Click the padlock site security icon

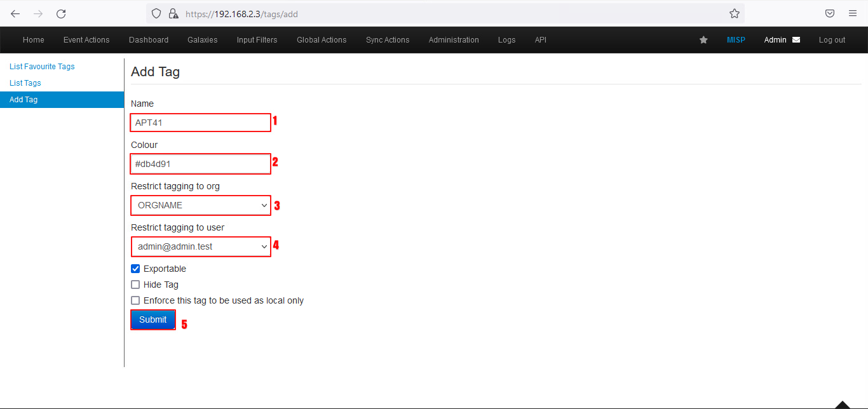173,13
